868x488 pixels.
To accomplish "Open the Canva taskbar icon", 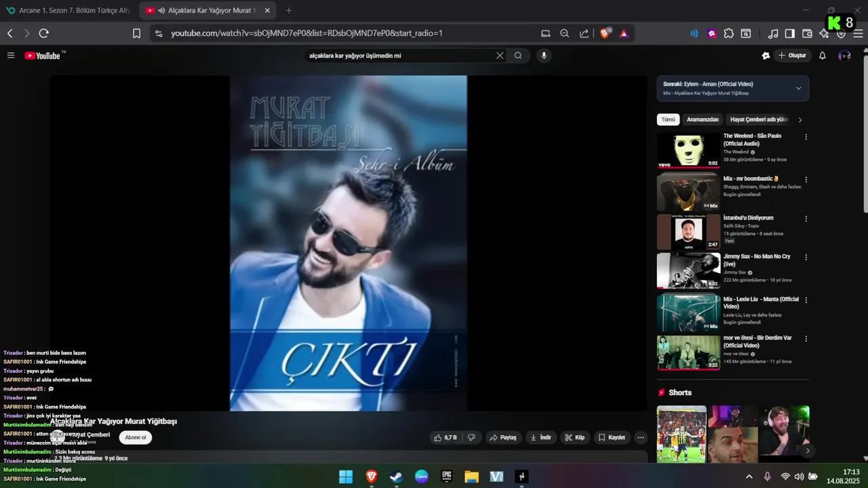I will 421,476.
